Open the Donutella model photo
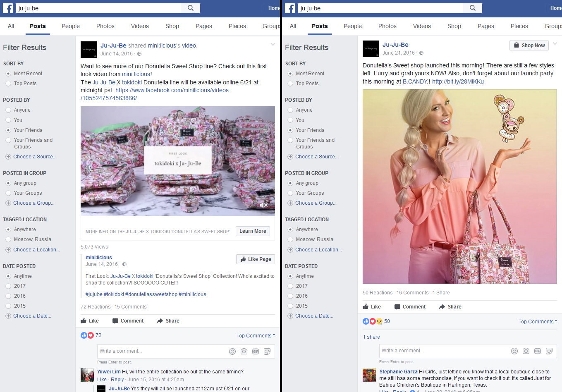The width and height of the screenshot is (562, 392). [460, 186]
